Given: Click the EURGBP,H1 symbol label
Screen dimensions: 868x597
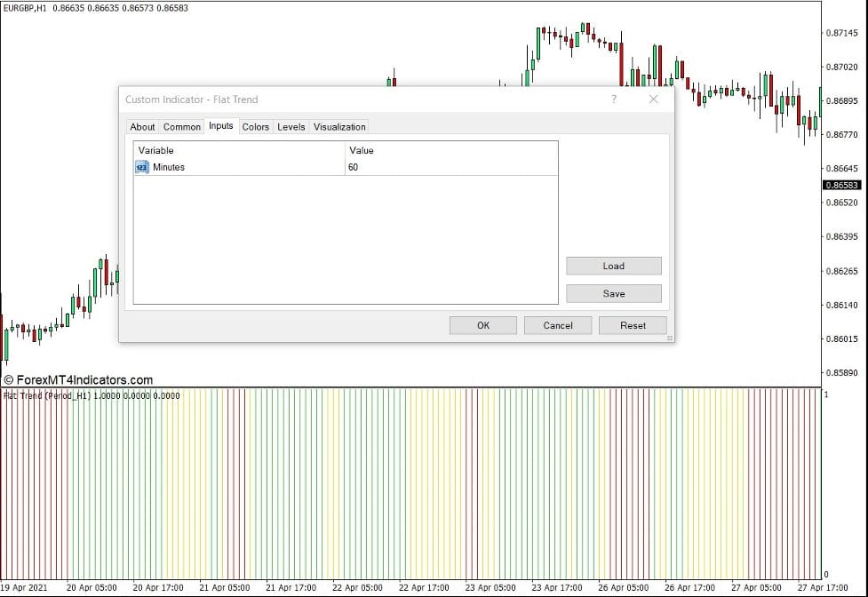Looking at the screenshot, I should pyautogui.click(x=27, y=7).
